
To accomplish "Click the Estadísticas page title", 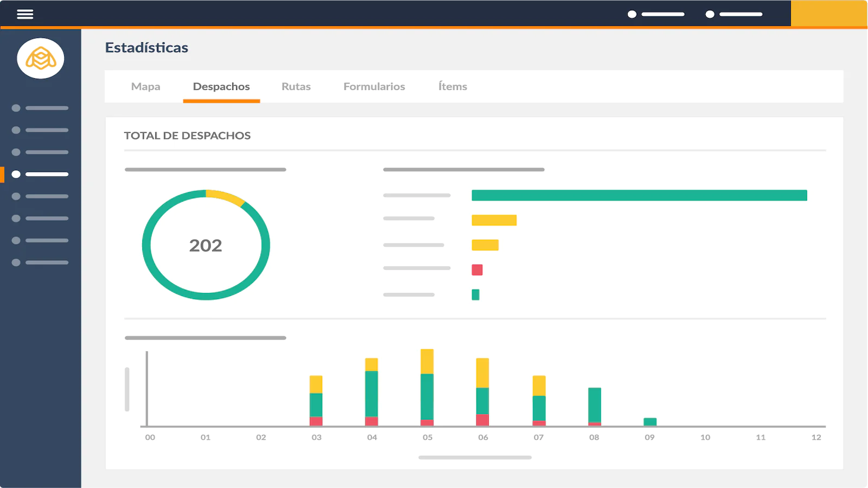I will pyautogui.click(x=146, y=48).
